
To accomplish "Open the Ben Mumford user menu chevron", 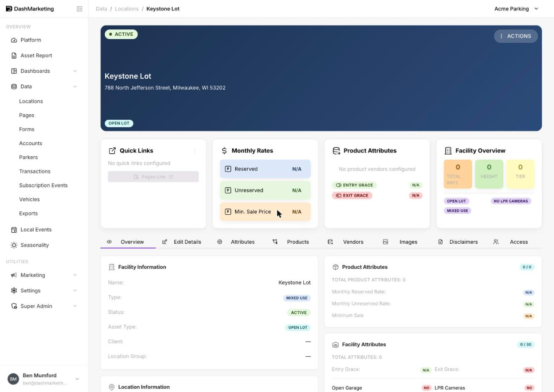I will (x=77, y=379).
